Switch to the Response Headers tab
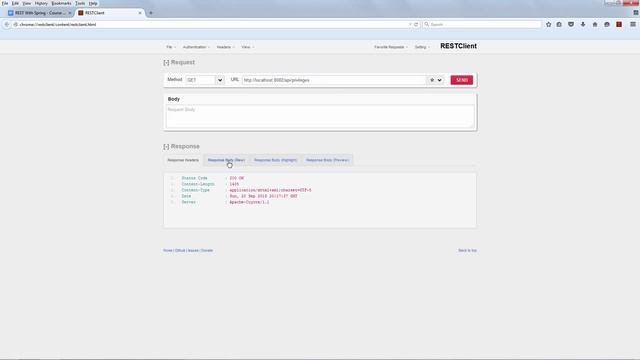The width and height of the screenshot is (640, 360). [183, 160]
